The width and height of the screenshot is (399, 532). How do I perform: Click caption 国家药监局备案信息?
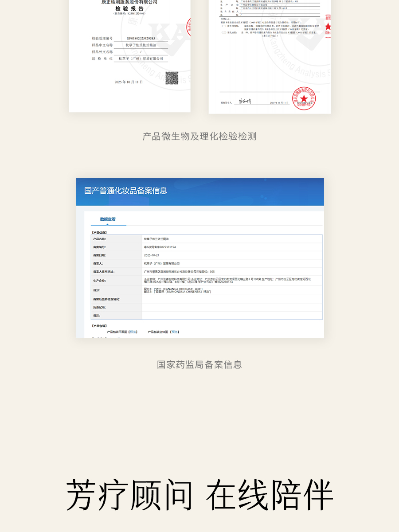(199, 364)
